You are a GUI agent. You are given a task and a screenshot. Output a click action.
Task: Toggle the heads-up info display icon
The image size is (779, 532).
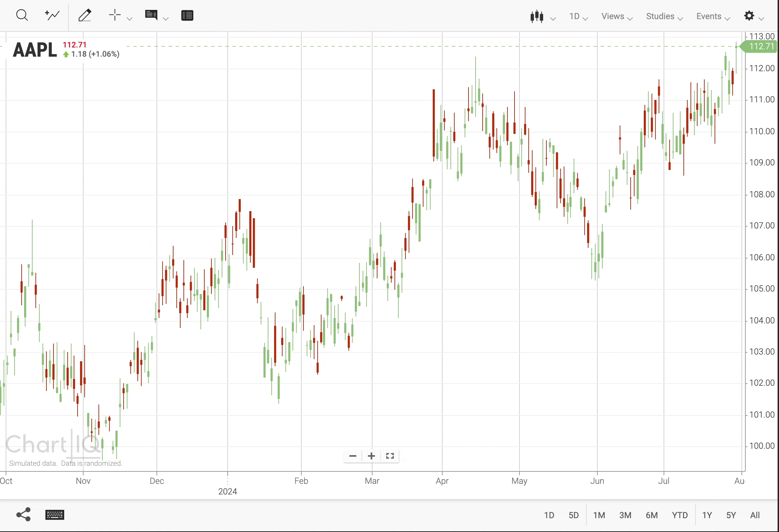coord(151,15)
